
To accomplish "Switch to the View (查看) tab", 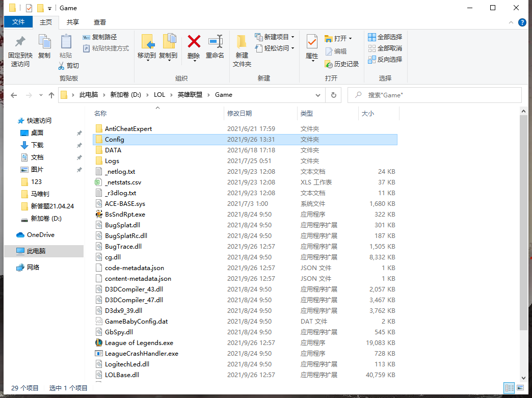I will coord(100,22).
